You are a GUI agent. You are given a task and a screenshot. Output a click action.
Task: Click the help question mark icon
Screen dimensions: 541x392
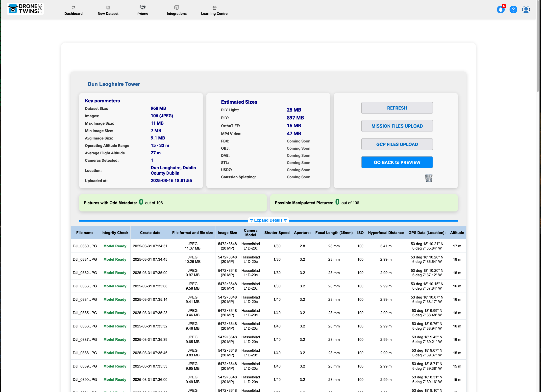(513, 10)
